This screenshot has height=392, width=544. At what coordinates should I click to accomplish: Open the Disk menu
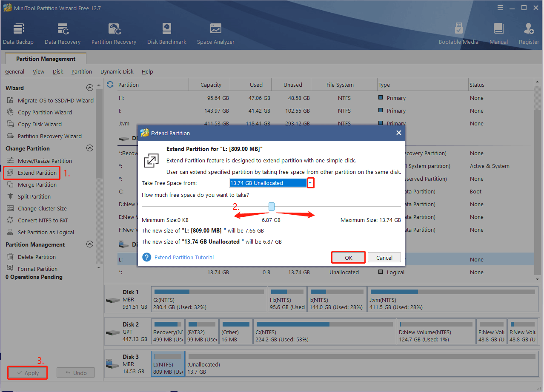[58, 72]
